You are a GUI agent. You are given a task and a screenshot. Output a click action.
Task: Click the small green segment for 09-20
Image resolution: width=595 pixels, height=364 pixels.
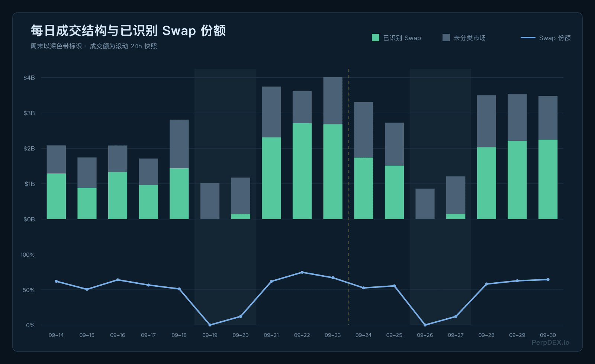point(241,217)
